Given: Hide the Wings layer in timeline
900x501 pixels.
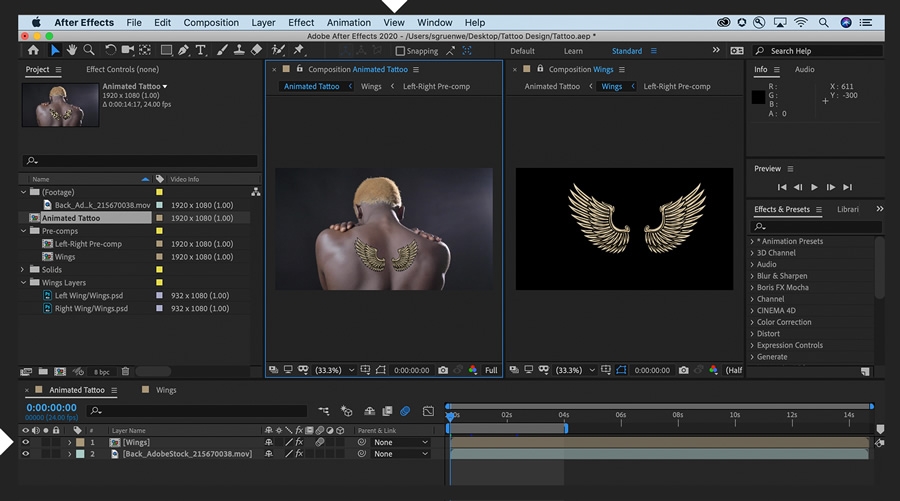Looking at the screenshot, I should click(26, 442).
